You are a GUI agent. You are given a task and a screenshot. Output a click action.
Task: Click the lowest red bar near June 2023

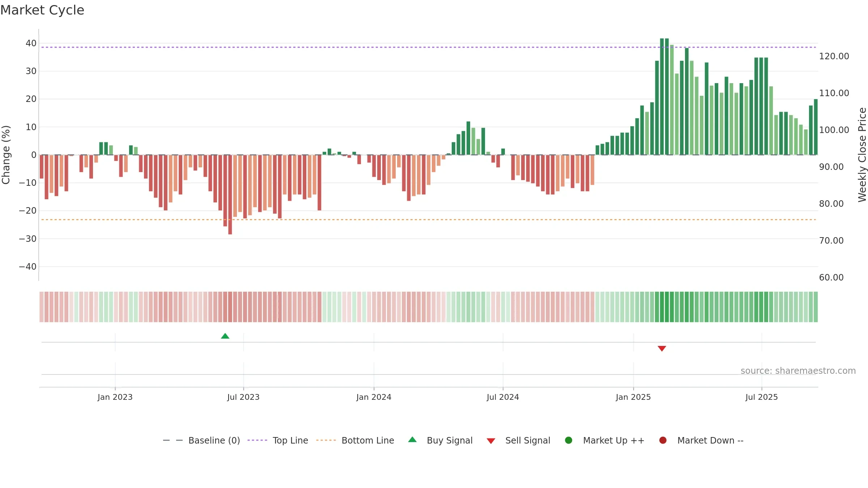230,194
